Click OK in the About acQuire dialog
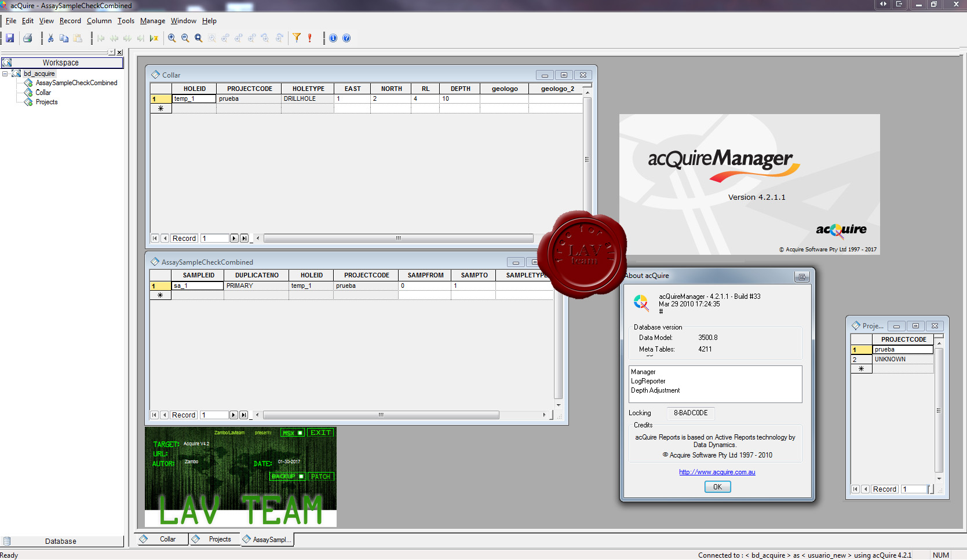 tap(717, 487)
